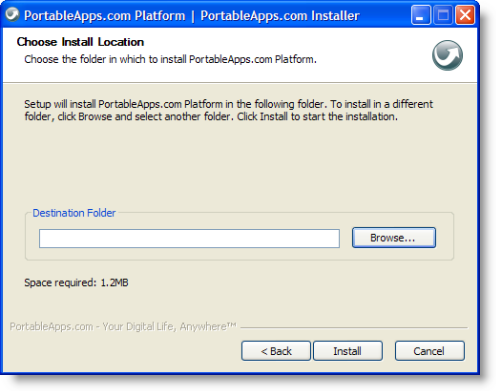Click the title bar PortableApps icon
This screenshot has width=496, height=391.
pos(12,15)
